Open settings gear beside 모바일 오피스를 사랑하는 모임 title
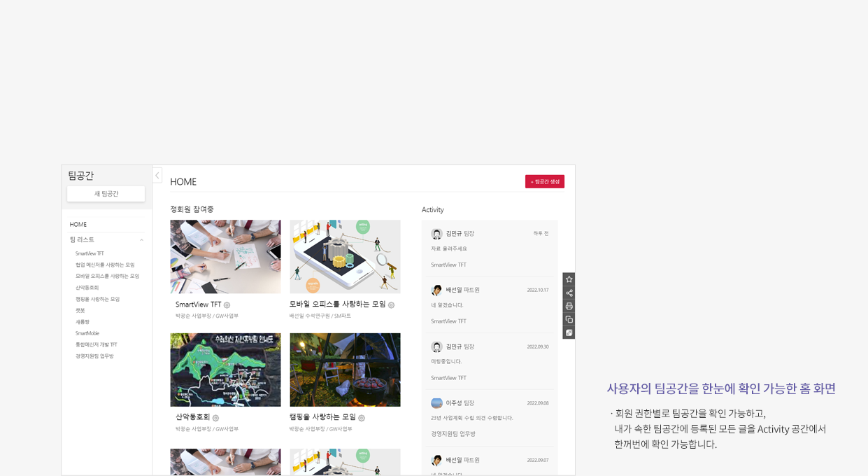This screenshot has width=868, height=476. tap(391, 305)
